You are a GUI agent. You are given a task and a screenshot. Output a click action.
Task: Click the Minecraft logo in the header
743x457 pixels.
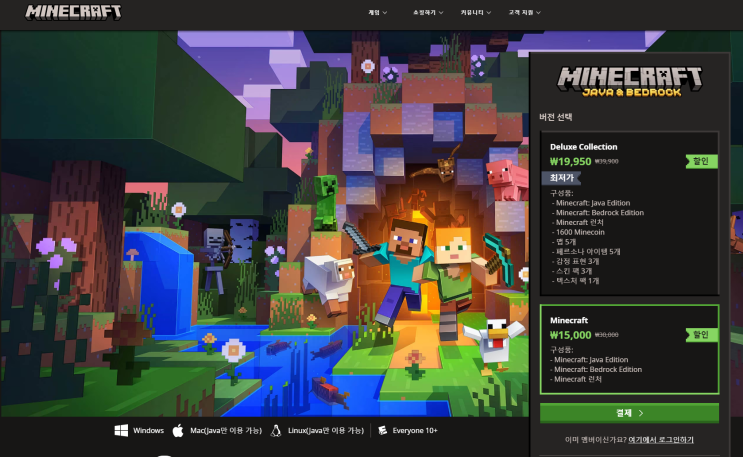pyautogui.click(x=73, y=12)
